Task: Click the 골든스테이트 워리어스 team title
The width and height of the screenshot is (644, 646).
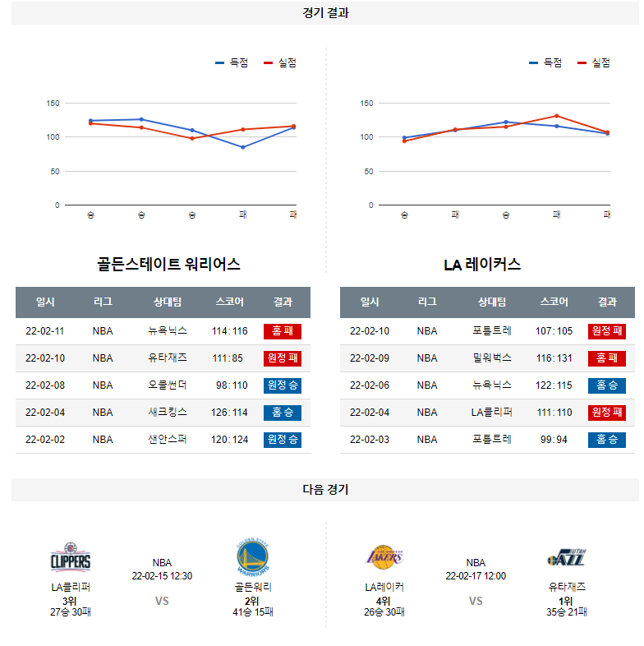Action: point(168,264)
